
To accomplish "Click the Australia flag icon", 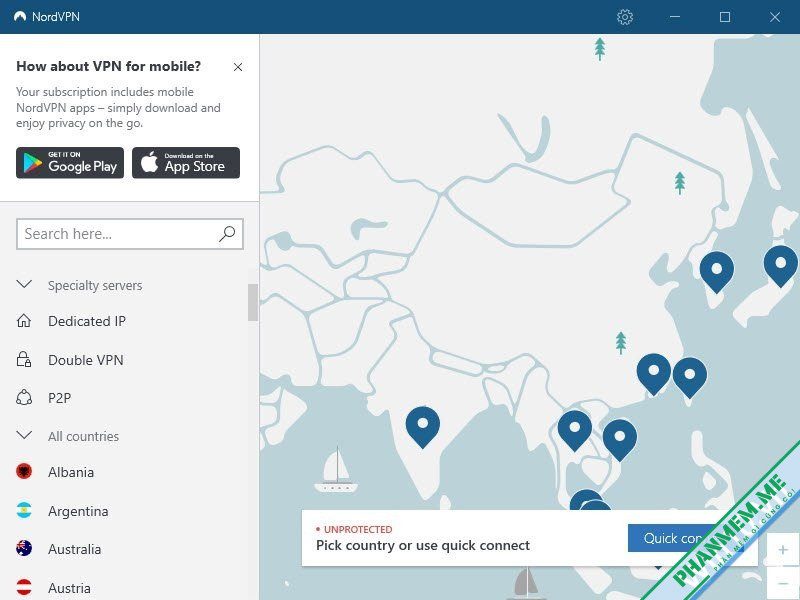I will click(x=24, y=548).
